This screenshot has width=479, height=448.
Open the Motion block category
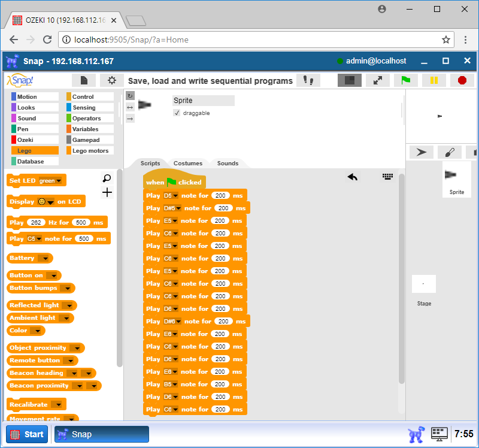pyautogui.click(x=35, y=96)
